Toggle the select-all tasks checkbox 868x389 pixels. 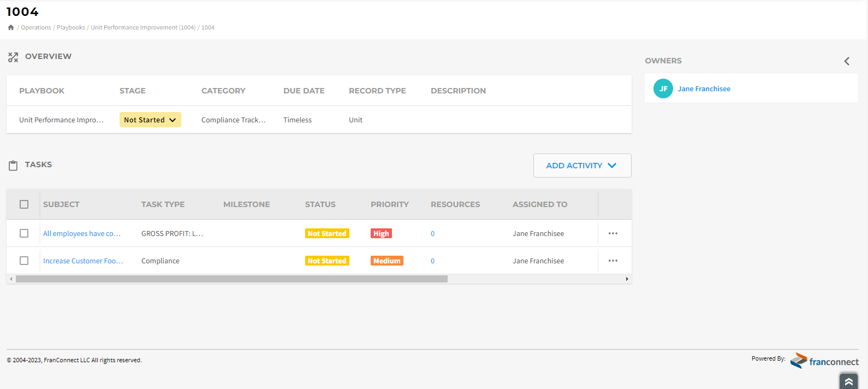(24, 204)
